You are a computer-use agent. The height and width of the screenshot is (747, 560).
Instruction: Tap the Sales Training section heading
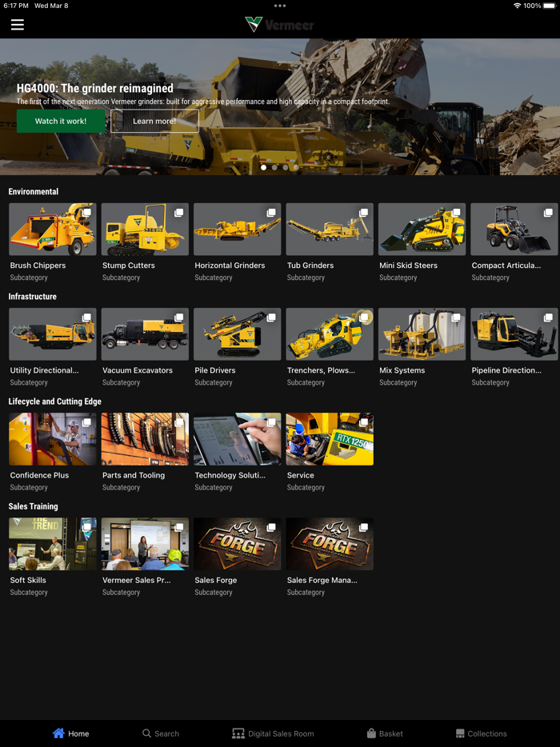click(x=34, y=506)
